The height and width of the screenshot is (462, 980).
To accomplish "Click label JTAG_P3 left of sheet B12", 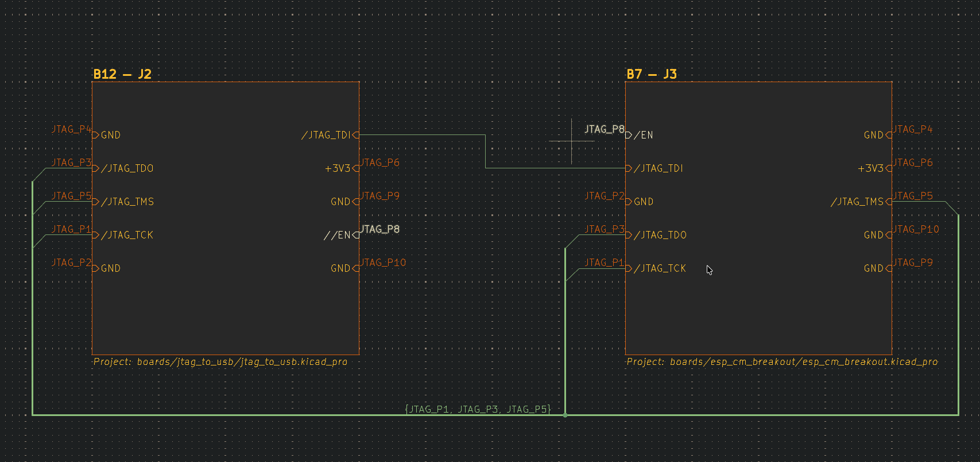I will click(71, 163).
